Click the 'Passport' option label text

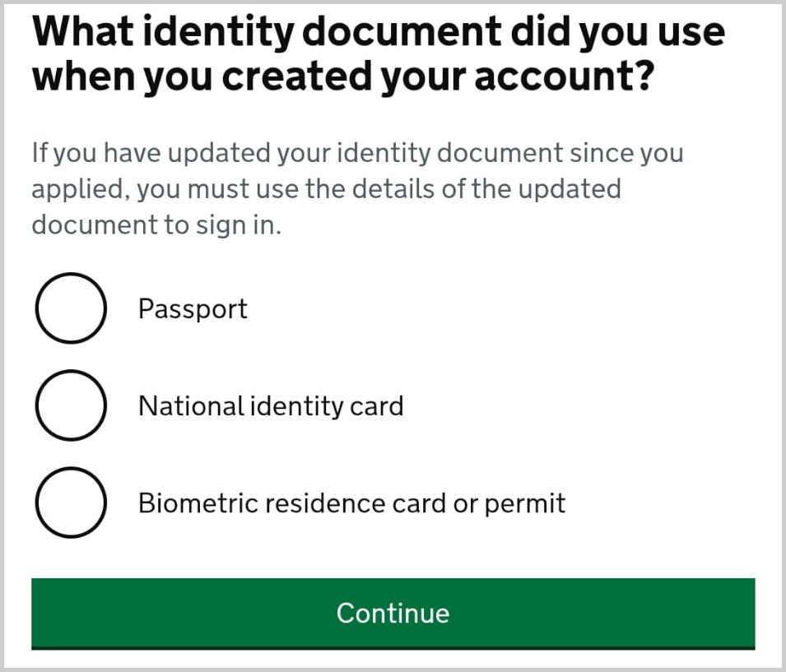coord(193,309)
